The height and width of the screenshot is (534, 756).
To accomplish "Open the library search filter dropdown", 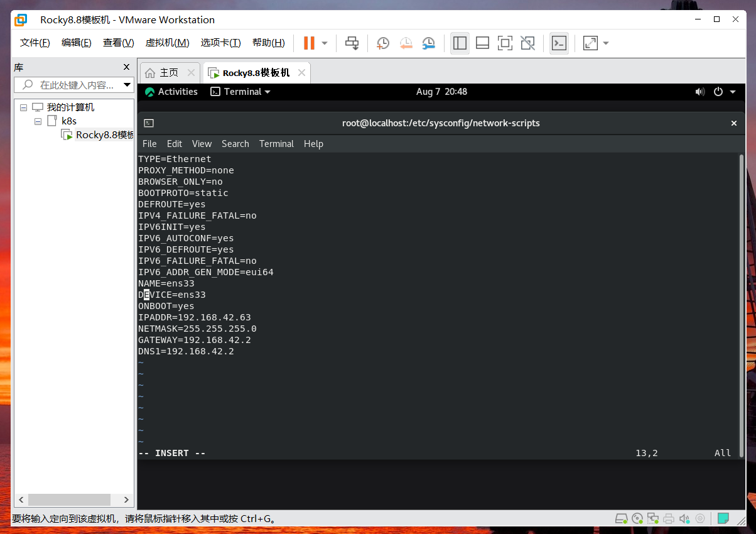I will point(127,85).
